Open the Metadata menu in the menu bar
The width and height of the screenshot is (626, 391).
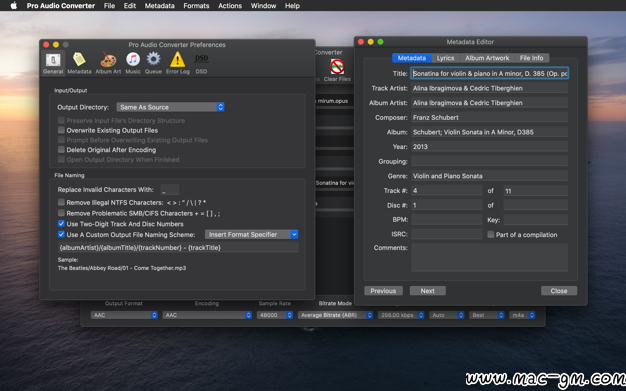click(159, 6)
